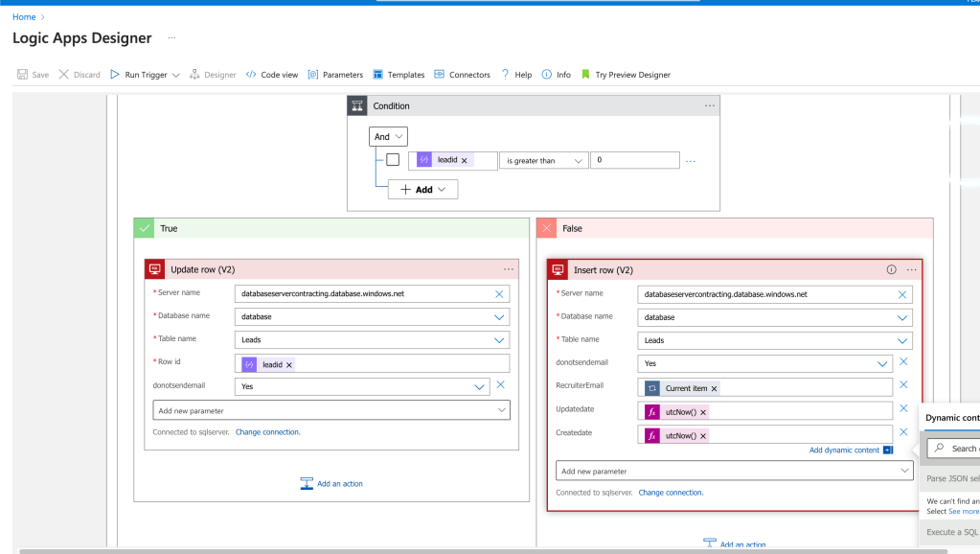Open the Insert row (V2) ellipsis menu
The height and width of the screenshot is (554, 980).
[912, 270]
